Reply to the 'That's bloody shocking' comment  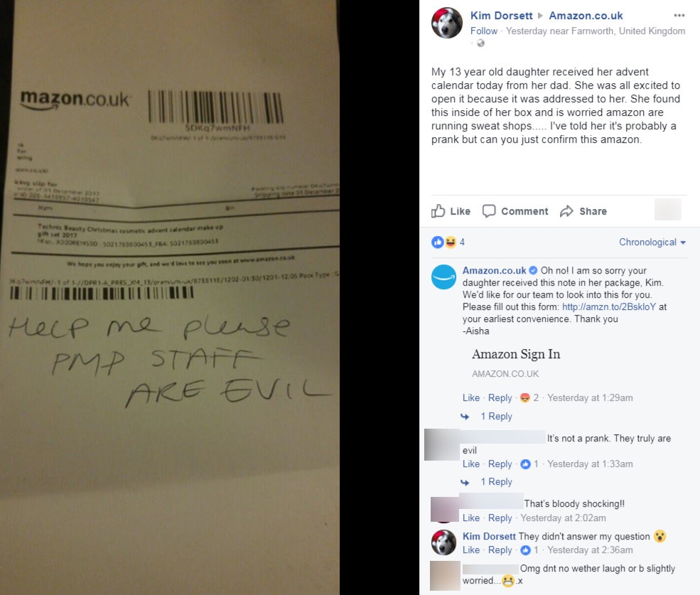[x=500, y=518]
